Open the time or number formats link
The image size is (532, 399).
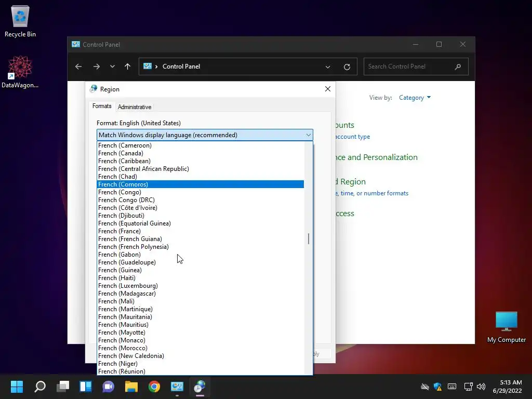(x=372, y=193)
